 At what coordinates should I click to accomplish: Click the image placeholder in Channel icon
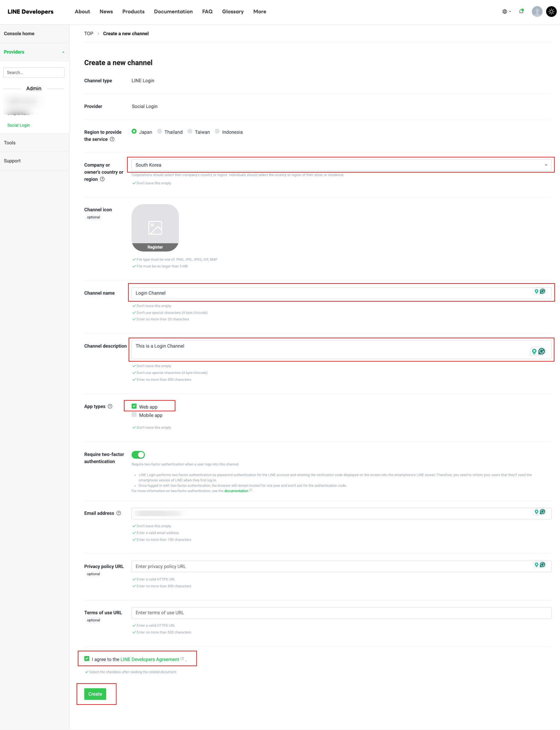(x=155, y=228)
